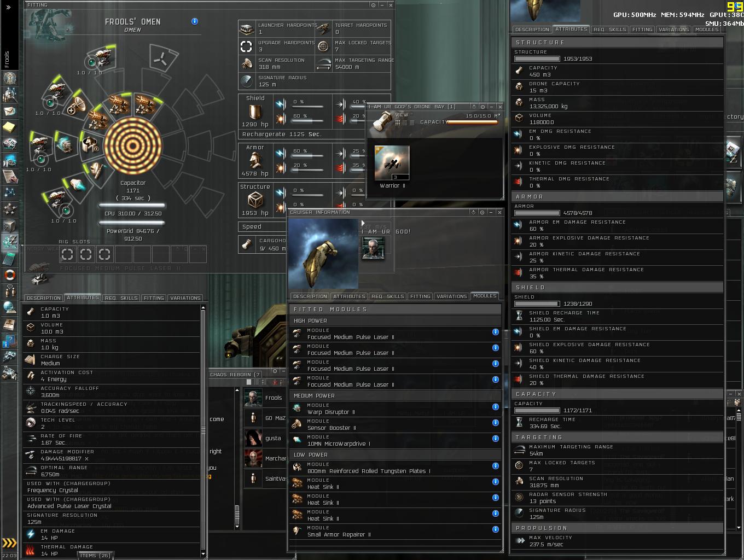The width and height of the screenshot is (744, 560).
Task: Click the down arrow of the pulse laser attributes scrollbar
Action: click(x=204, y=554)
